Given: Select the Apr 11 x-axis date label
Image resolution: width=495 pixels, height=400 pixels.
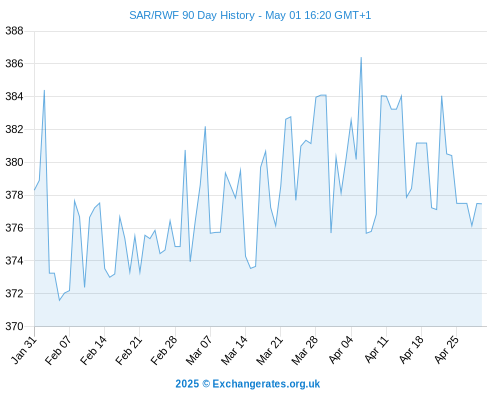Looking at the screenshot, I should (x=376, y=350).
